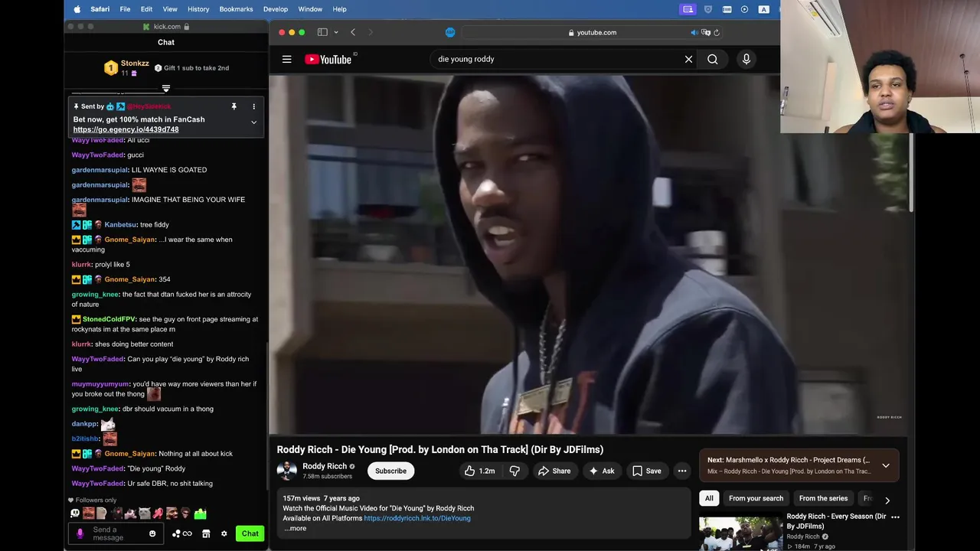
Task: Expand the description with ...more
Action: click(296, 528)
